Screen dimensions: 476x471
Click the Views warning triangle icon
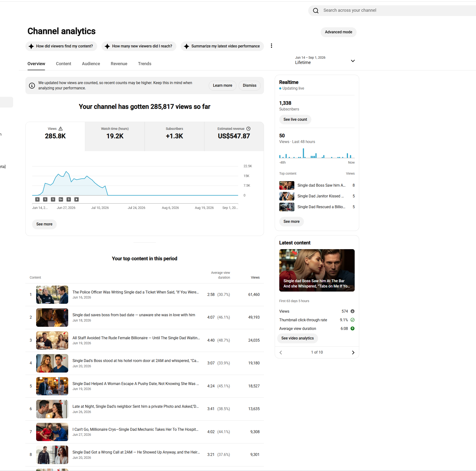pyautogui.click(x=61, y=129)
